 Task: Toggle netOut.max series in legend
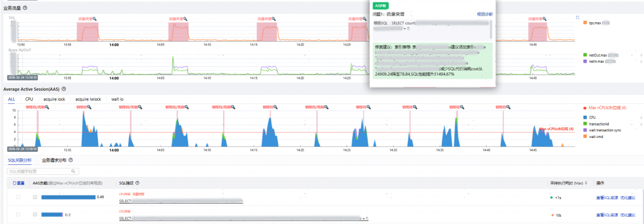coord(601,55)
